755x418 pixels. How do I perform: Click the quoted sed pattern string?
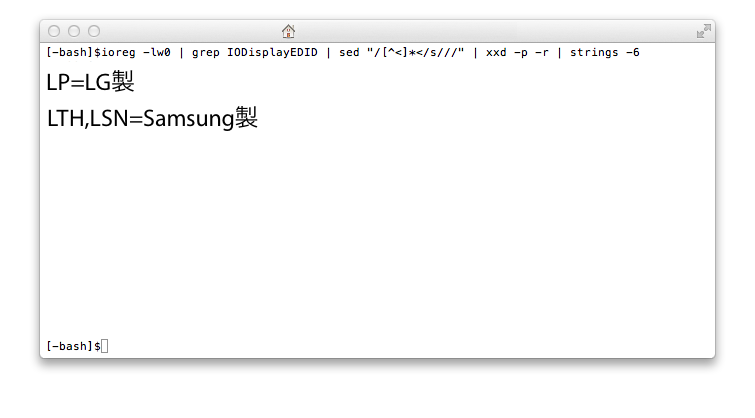point(416,52)
